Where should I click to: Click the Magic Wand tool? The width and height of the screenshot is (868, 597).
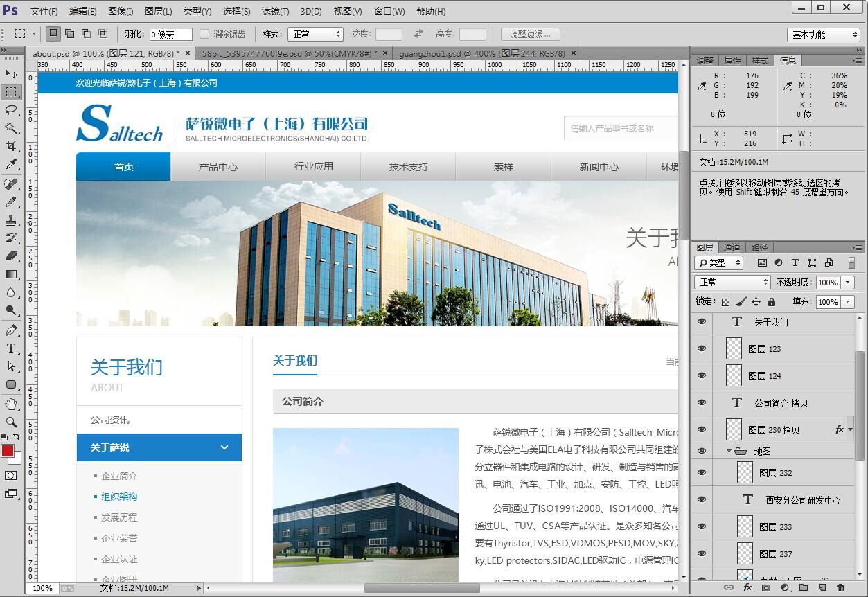[x=11, y=128]
